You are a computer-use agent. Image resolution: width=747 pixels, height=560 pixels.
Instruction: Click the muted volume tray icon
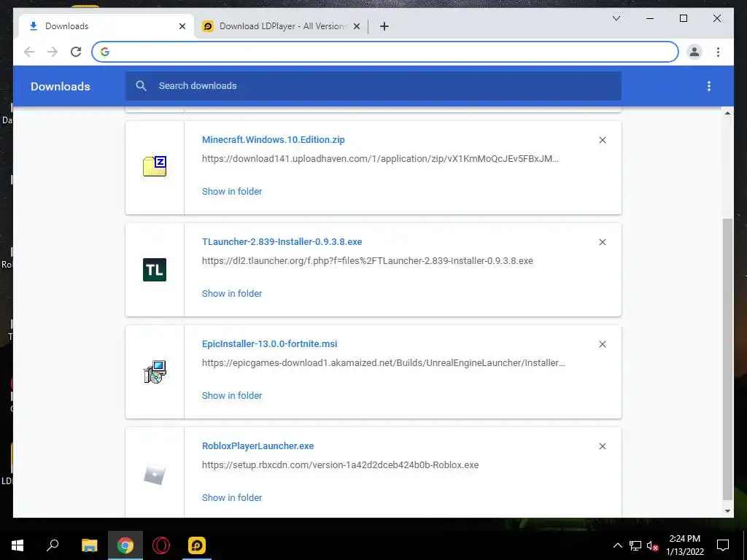(x=653, y=545)
